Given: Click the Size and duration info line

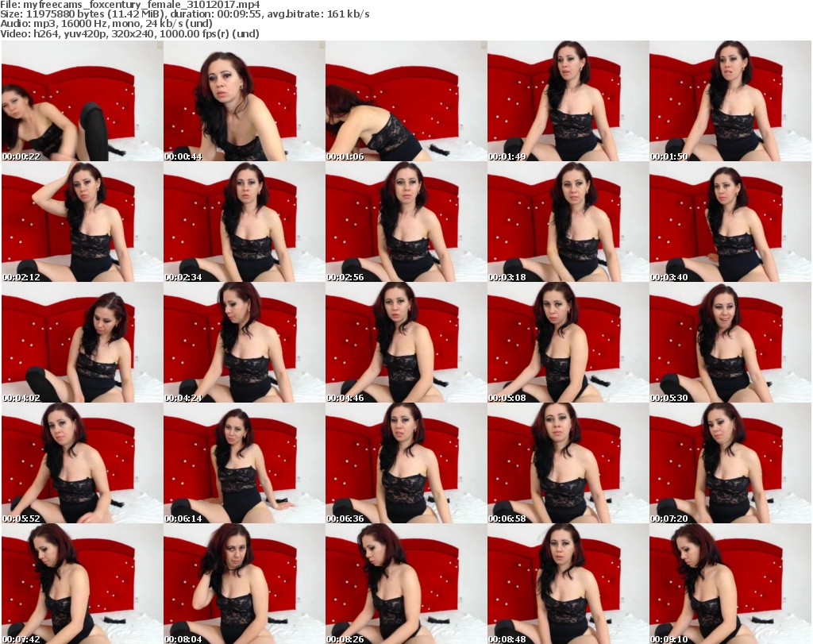Looking at the screenshot, I should [x=184, y=14].
